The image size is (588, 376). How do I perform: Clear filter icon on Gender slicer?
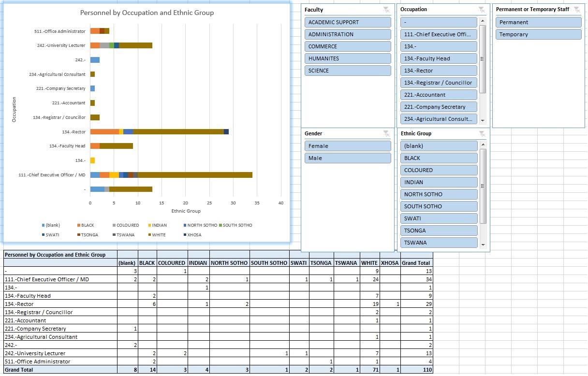[386, 134]
